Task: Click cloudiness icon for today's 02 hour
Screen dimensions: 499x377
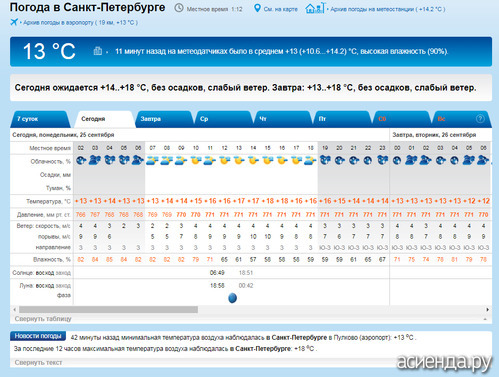Action: click(81, 161)
